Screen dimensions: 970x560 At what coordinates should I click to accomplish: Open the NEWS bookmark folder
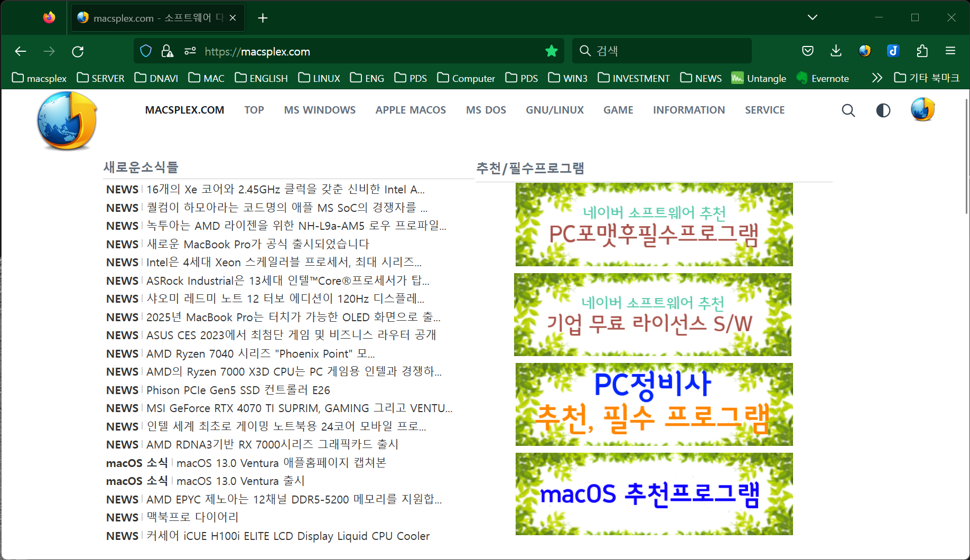[x=701, y=78]
